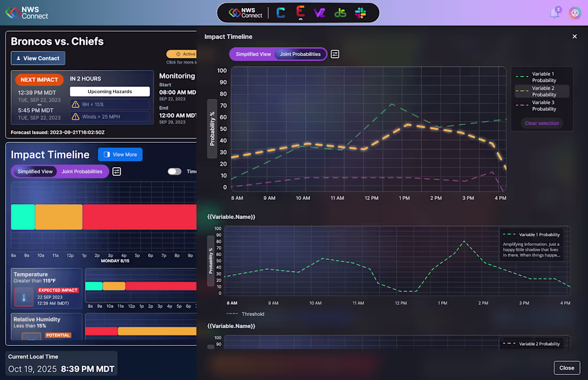
Task: Click the Close button at bottom right
Action: click(567, 368)
